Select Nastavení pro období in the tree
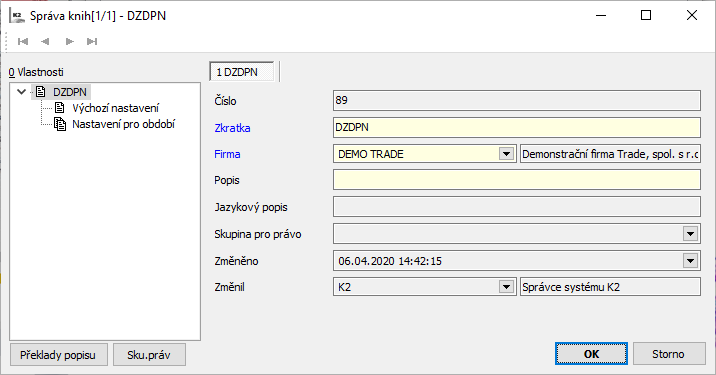This screenshot has height=375, width=716. [123, 124]
